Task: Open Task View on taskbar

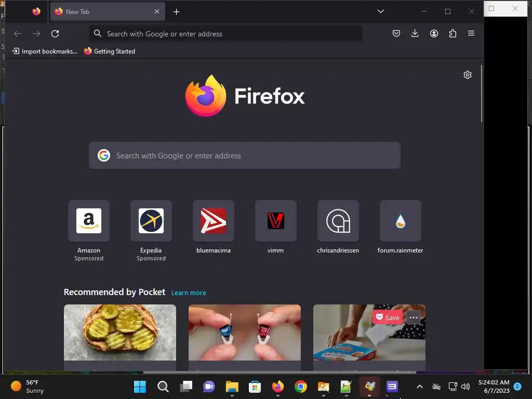Action: pos(186,387)
